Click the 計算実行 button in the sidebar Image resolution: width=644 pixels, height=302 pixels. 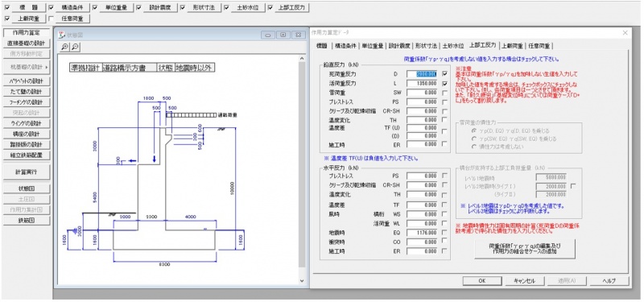pyautogui.click(x=27, y=172)
